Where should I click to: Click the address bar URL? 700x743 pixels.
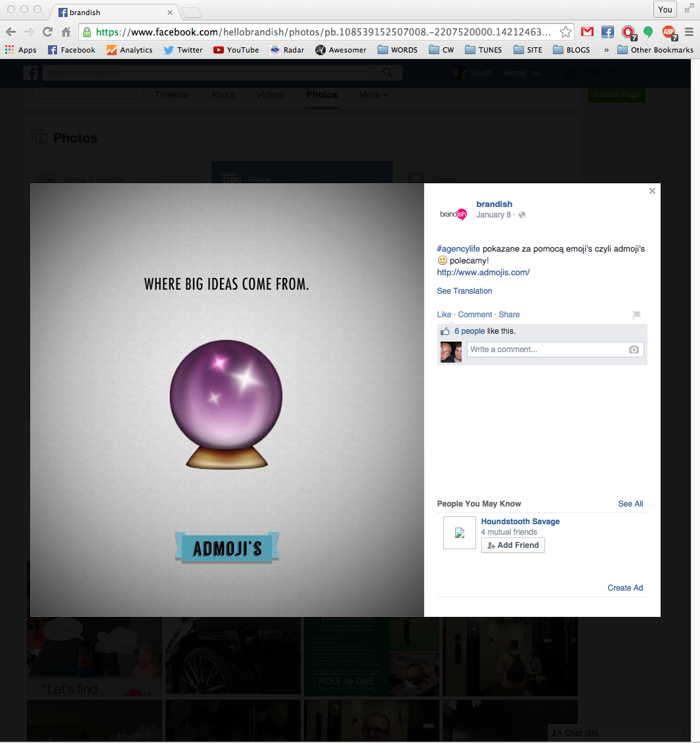pos(323,32)
